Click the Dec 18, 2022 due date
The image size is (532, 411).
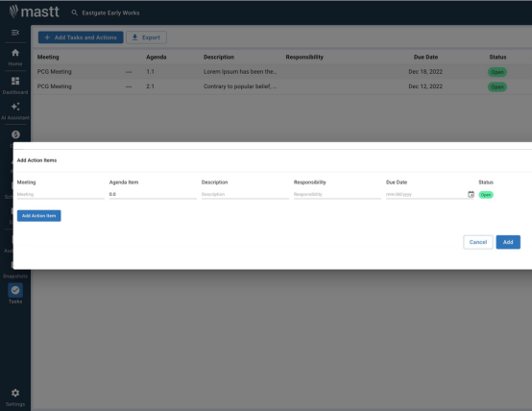coord(425,72)
